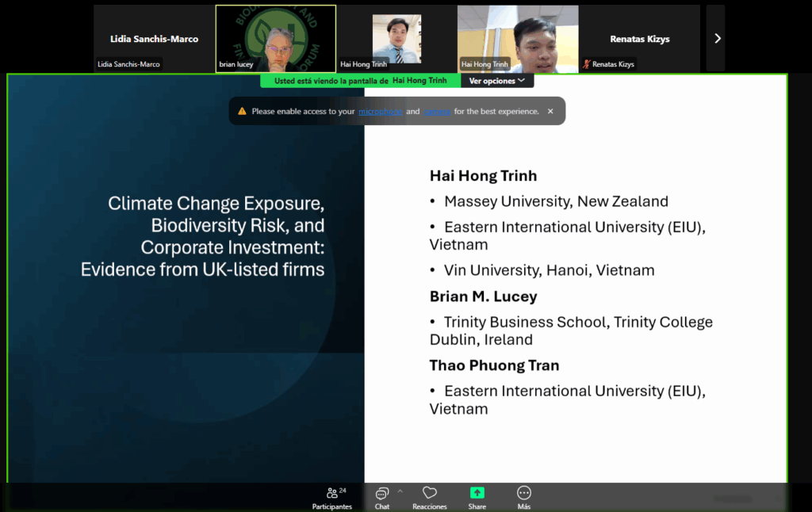
Task: Click the Brian M. Lucey heading on slide
Action: tap(483, 296)
